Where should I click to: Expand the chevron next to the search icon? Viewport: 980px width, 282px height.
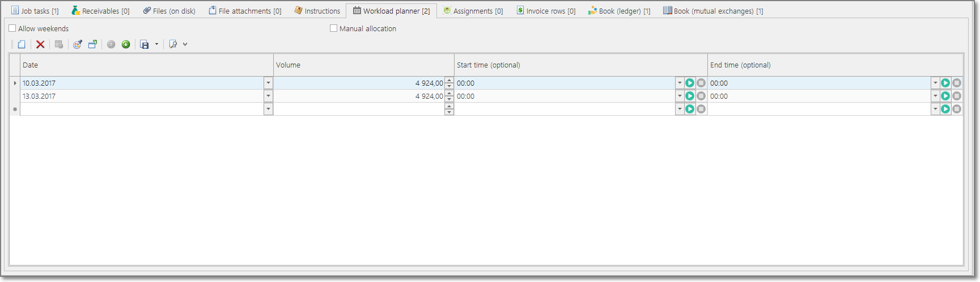point(185,44)
